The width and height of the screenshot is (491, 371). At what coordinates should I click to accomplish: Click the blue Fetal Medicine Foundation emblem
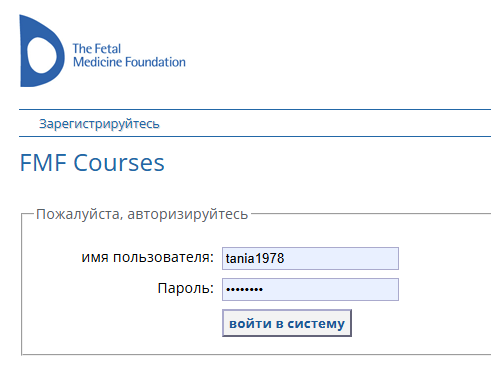(41, 51)
